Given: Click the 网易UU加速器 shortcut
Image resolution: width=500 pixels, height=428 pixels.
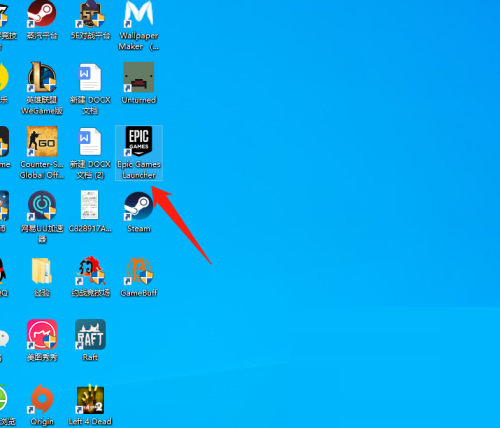Looking at the screenshot, I should pos(42,217).
